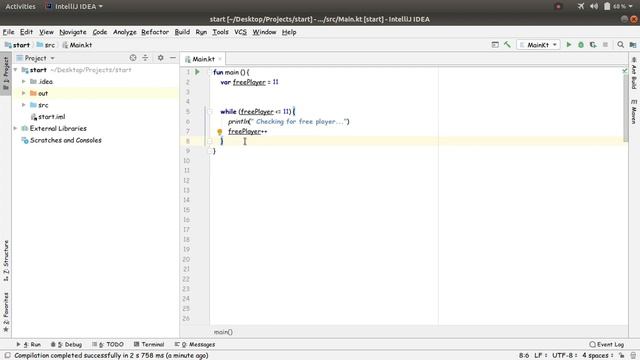640x360 pixels.
Task: Open the Run tool window button
Action: tap(29, 344)
